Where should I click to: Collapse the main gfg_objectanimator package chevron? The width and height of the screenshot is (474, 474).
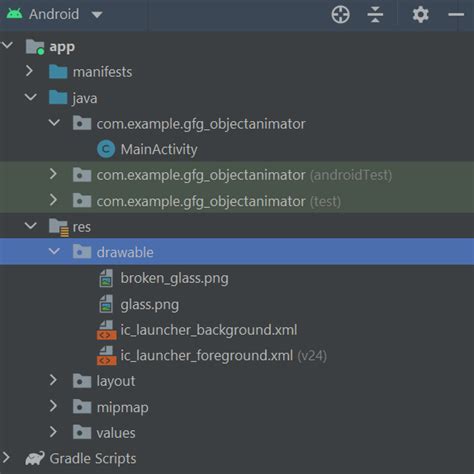[54, 123]
